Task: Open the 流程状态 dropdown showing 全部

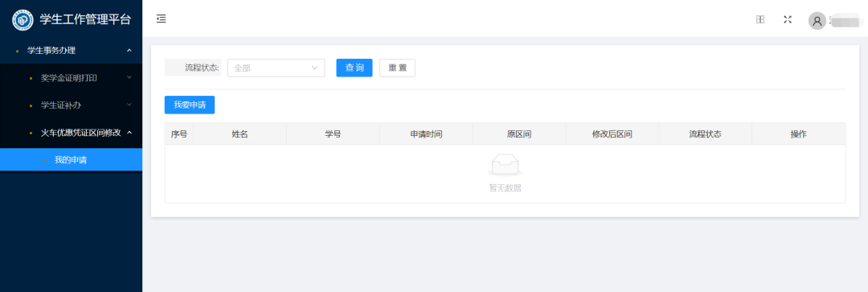Action: click(x=276, y=68)
